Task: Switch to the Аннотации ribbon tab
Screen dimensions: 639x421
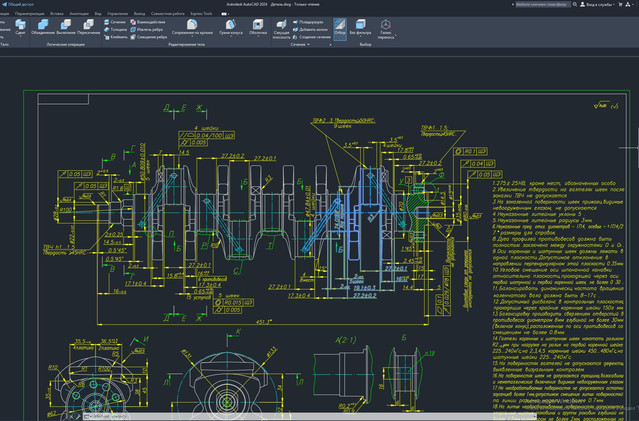Action: (x=79, y=13)
